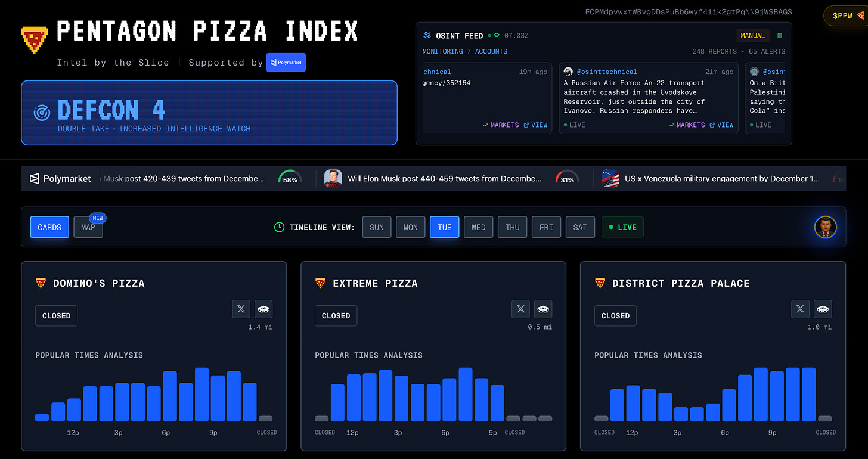
Task: Click the wallet address text at top
Action: point(689,11)
